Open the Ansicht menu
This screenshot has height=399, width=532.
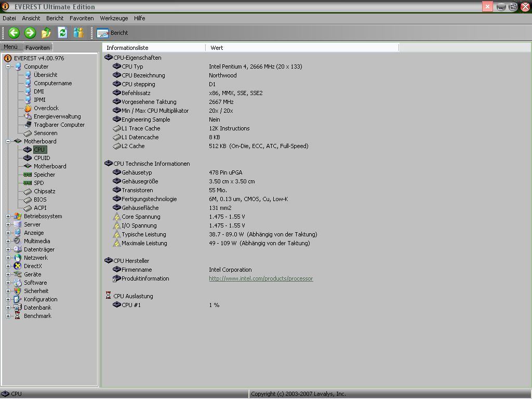coord(31,18)
